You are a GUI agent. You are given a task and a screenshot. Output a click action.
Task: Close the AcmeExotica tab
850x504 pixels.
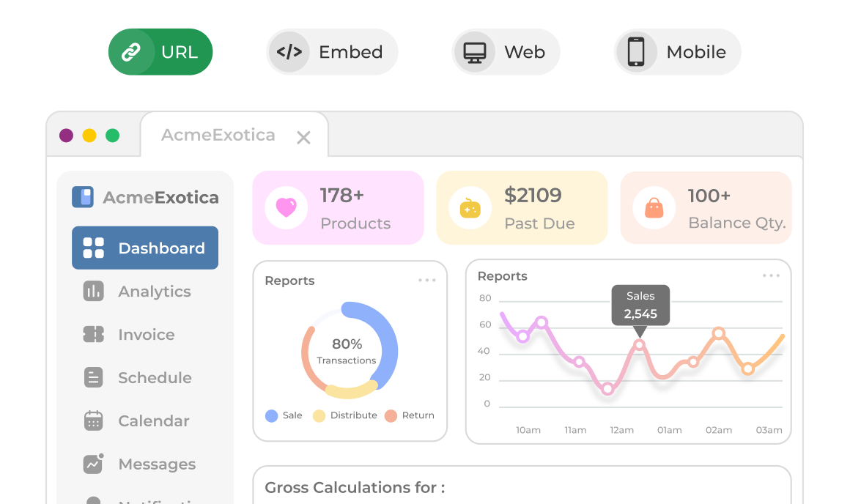coord(303,137)
